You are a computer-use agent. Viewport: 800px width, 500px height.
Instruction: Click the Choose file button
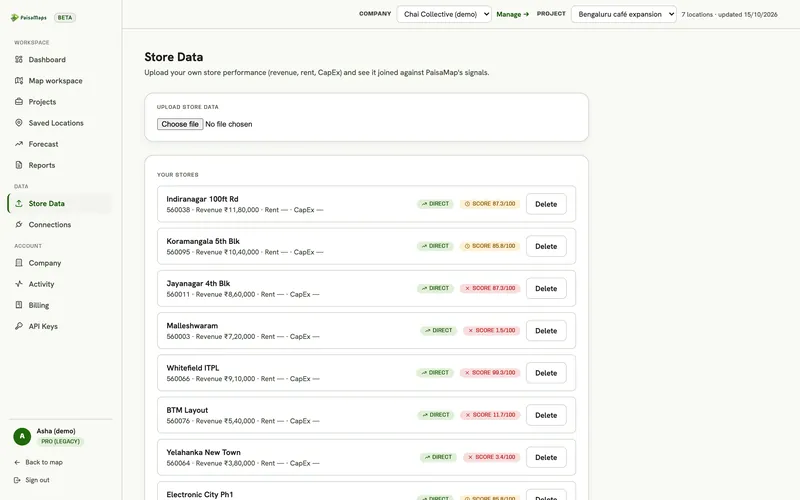180,124
